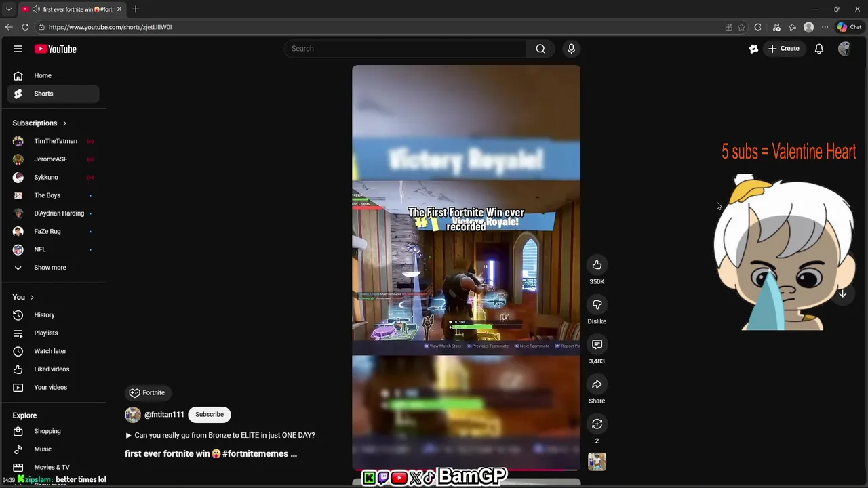The height and width of the screenshot is (488, 868).
Task: Start voice search with the microphone
Action: pyautogui.click(x=571, y=49)
